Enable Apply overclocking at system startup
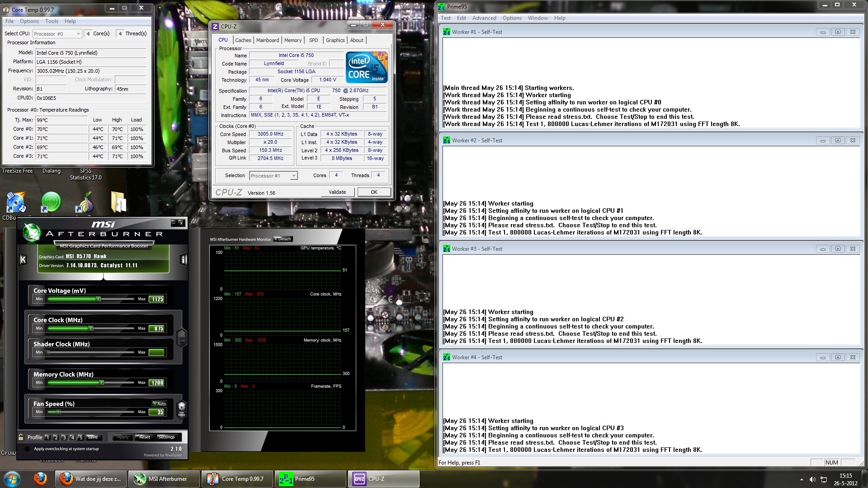The width and height of the screenshot is (868, 488). (27, 449)
